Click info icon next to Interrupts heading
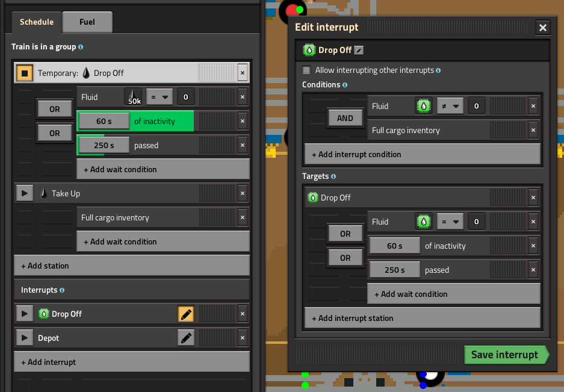 62,290
